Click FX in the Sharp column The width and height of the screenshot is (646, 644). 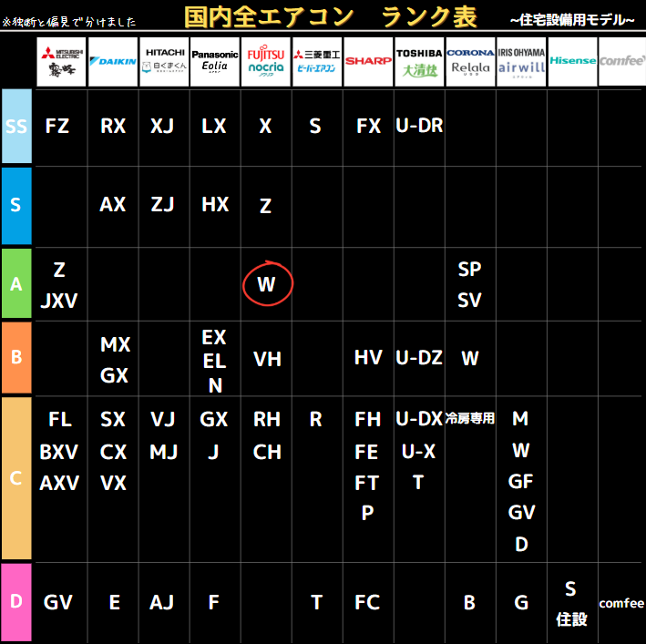[x=368, y=126]
